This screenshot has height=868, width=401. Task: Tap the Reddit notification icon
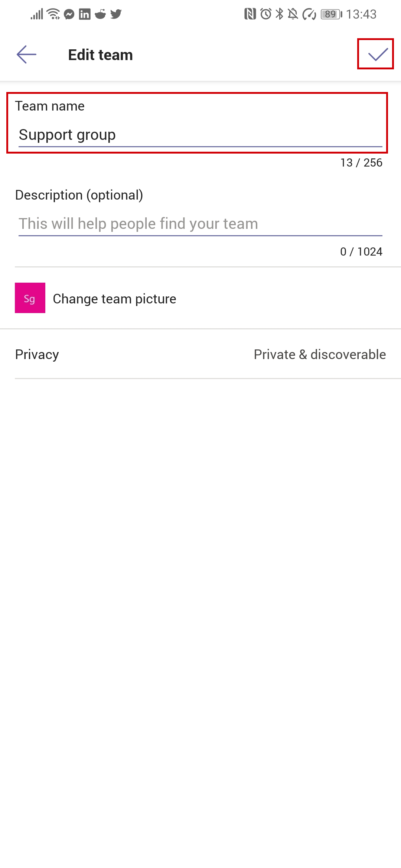coord(100,14)
